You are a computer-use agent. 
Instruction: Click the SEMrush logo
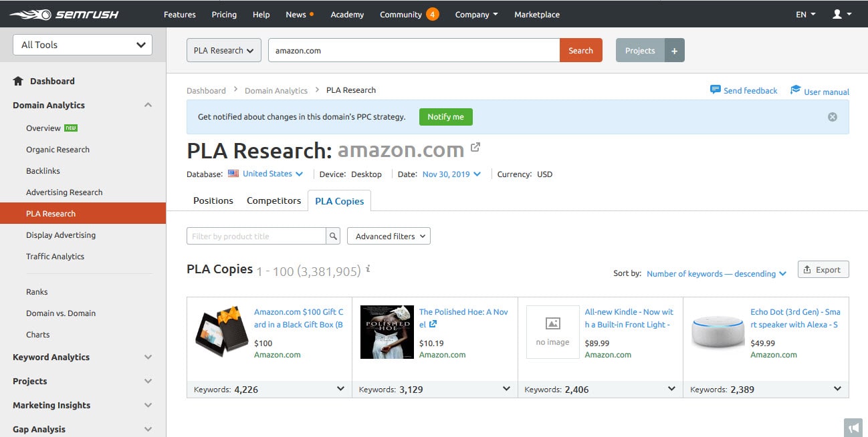coord(64,13)
